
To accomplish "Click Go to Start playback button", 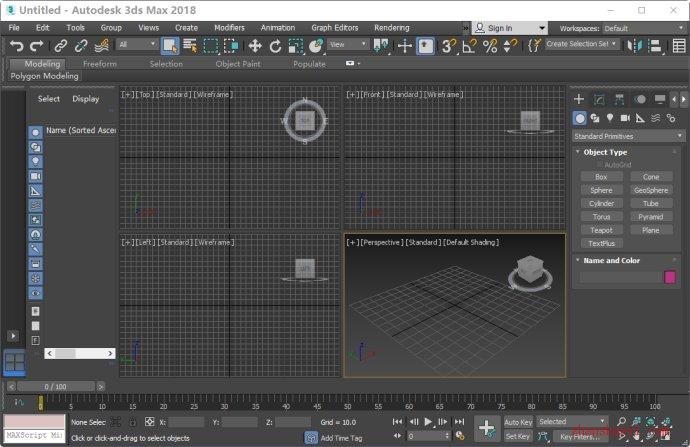I will 397,421.
